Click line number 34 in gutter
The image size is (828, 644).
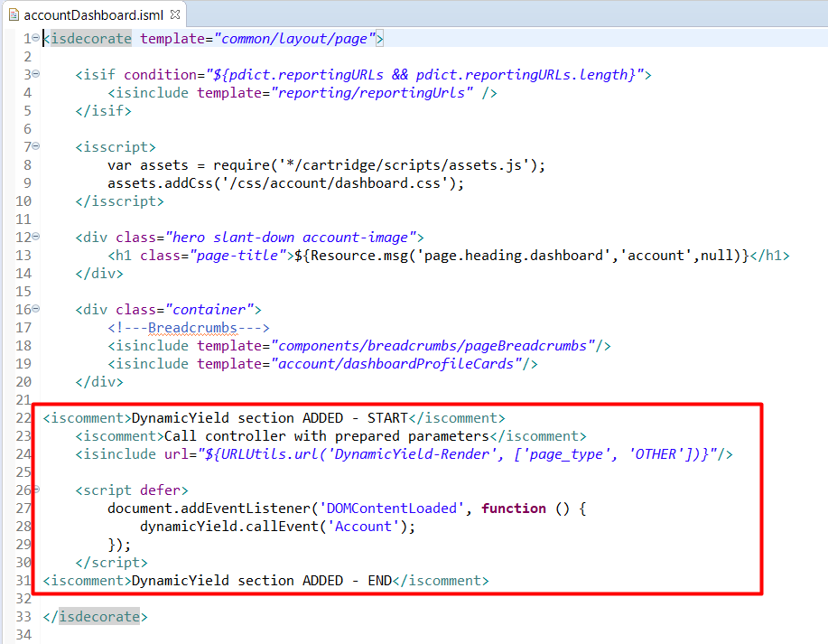click(23, 635)
